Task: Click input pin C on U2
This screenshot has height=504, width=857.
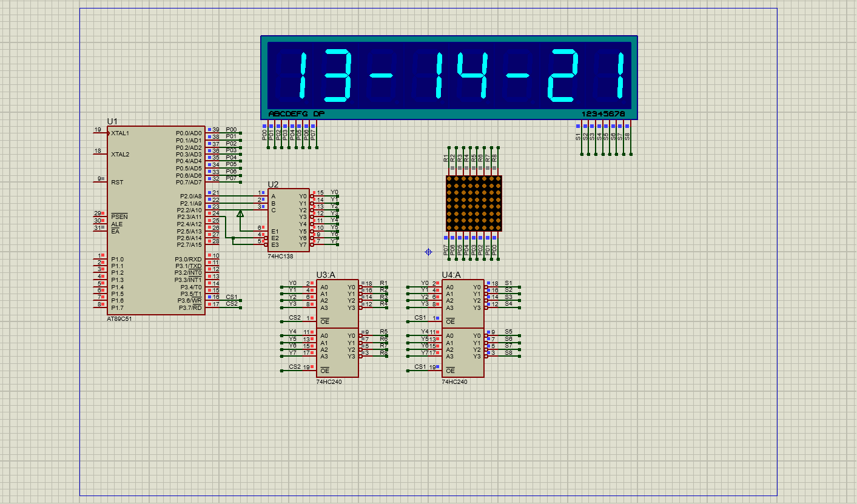Action: 273,210
